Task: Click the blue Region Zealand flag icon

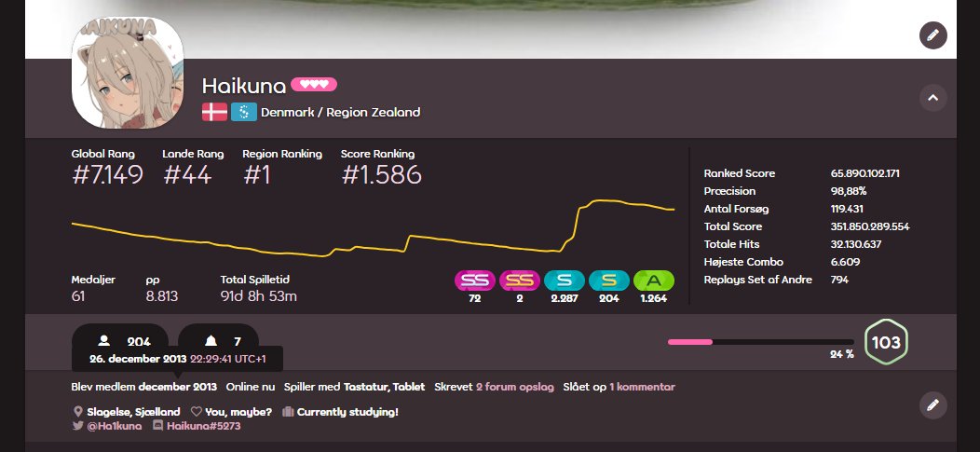Action: click(244, 112)
